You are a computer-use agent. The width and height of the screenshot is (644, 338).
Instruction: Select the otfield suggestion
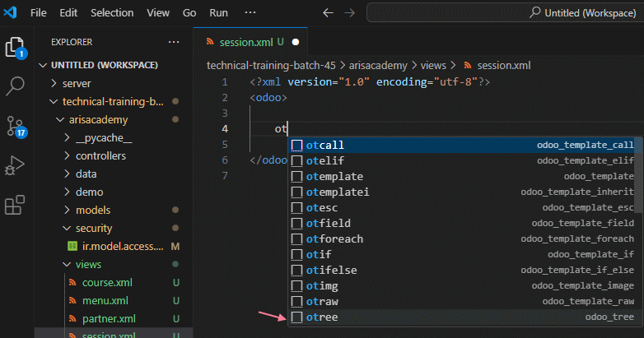pos(463,223)
